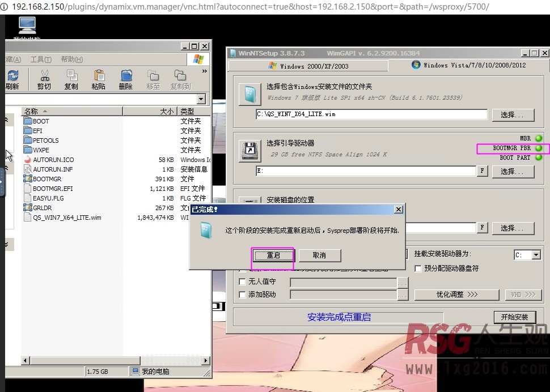
Task: Select the AUTORUN.INF file
Action: coord(48,169)
